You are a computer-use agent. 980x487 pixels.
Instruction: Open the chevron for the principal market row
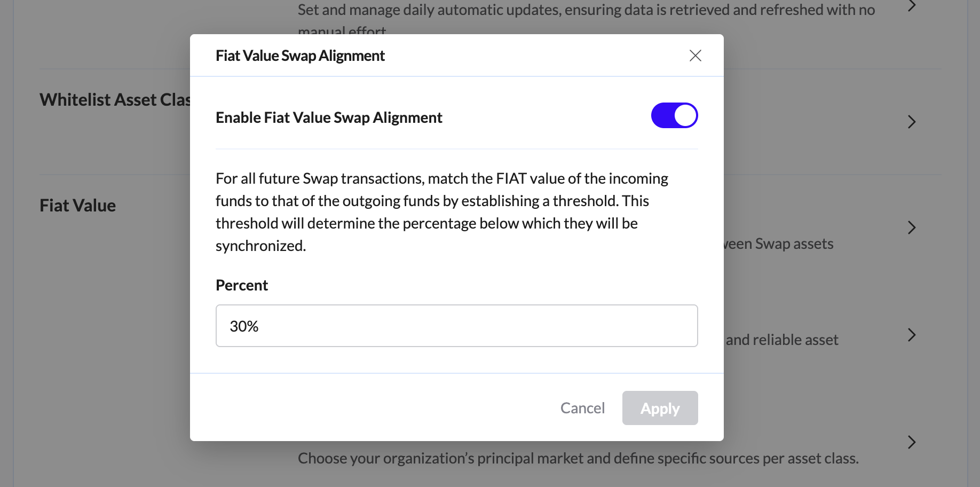pos(912,442)
